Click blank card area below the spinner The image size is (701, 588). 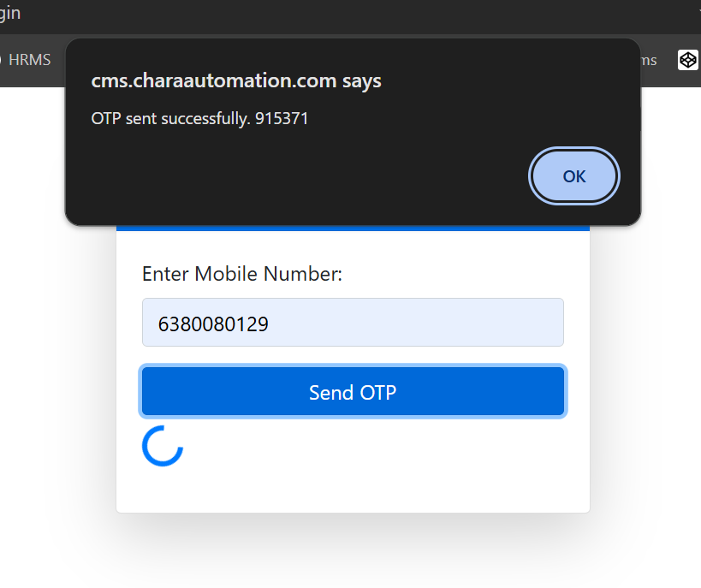tap(353, 490)
